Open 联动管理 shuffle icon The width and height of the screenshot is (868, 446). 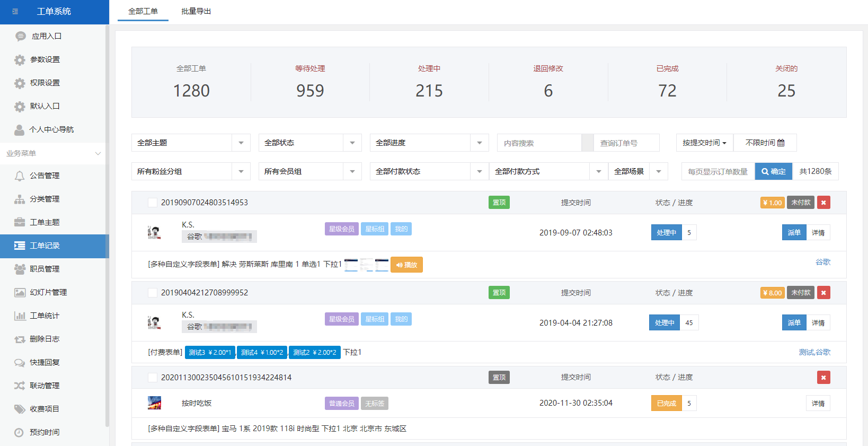click(20, 386)
